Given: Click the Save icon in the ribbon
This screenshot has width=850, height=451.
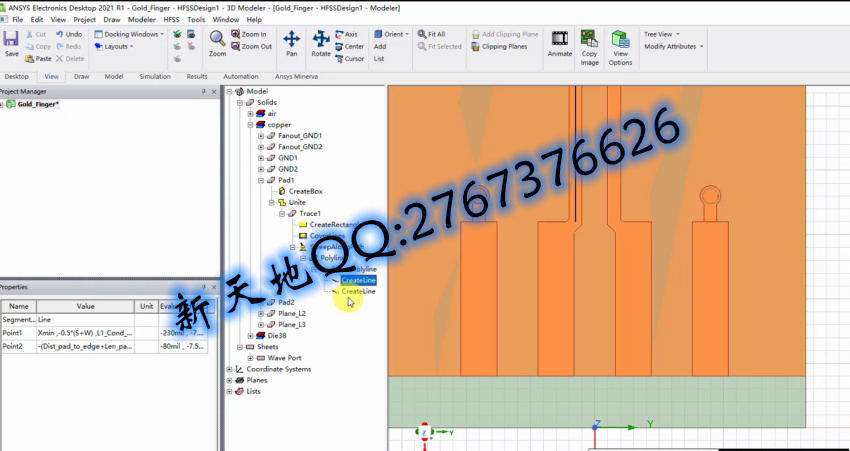Looking at the screenshot, I should [11, 43].
